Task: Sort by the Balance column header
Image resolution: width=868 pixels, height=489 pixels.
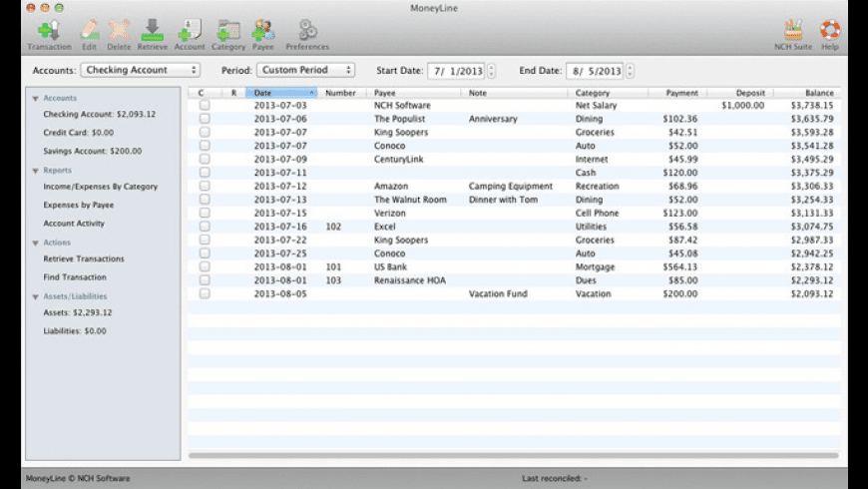Action: [x=807, y=93]
